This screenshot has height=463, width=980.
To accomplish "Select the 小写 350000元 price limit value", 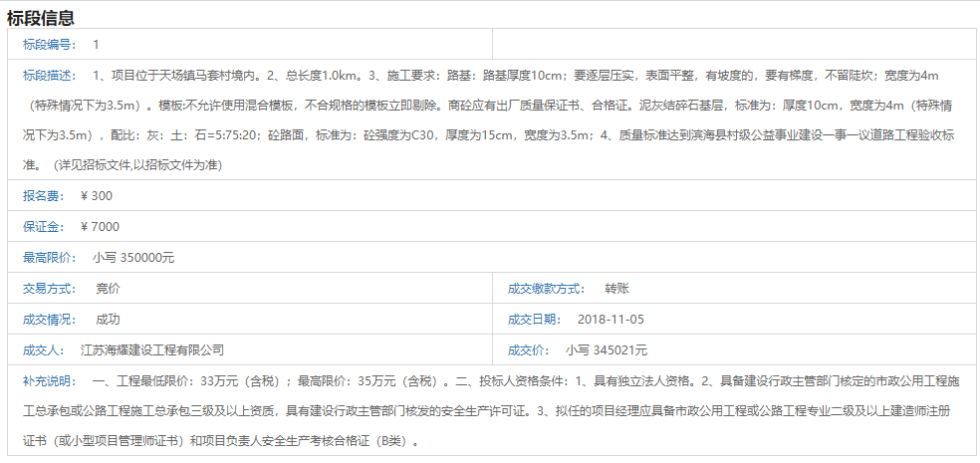I will 133,257.
